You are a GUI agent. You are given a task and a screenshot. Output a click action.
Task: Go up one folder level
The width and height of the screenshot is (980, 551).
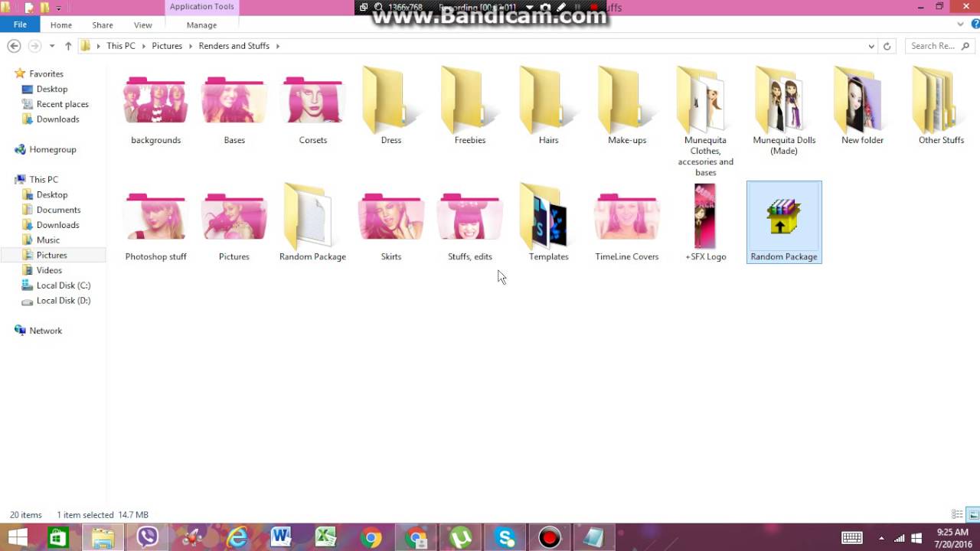[68, 46]
